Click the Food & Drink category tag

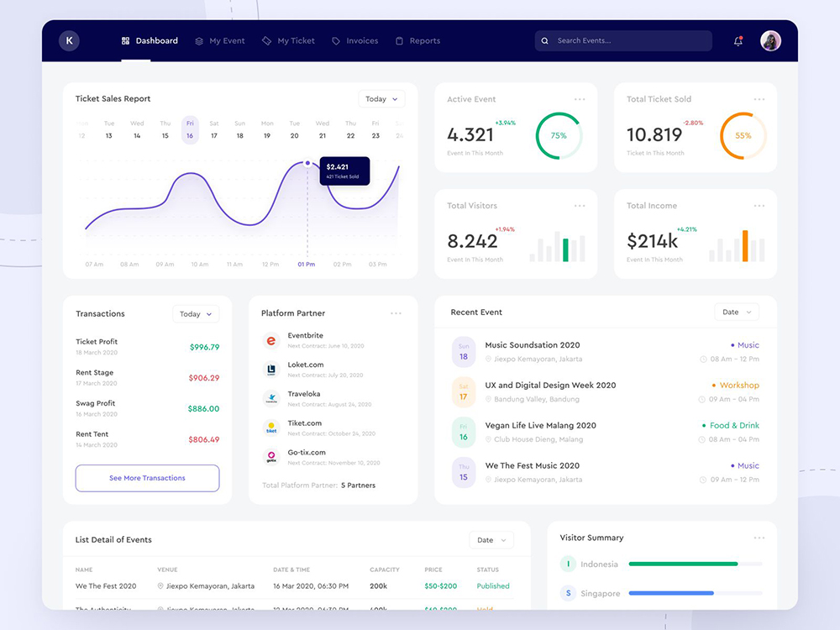click(731, 425)
